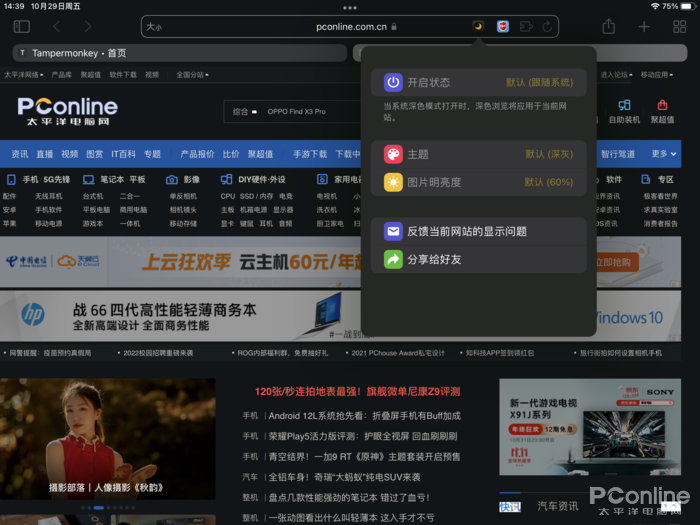
Task: Select 反馈当前网站的显示问题 option
Action: pyautogui.click(x=478, y=231)
